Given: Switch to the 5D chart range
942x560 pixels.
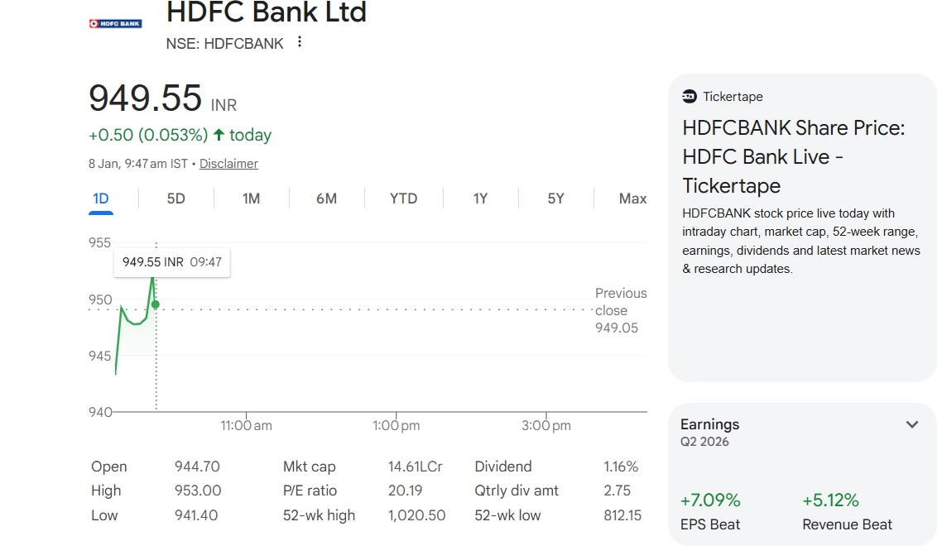Looking at the screenshot, I should (x=176, y=199).
